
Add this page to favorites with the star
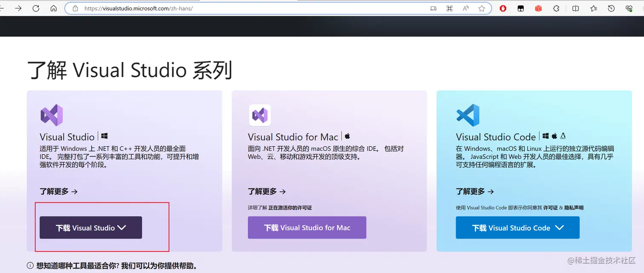482,8
